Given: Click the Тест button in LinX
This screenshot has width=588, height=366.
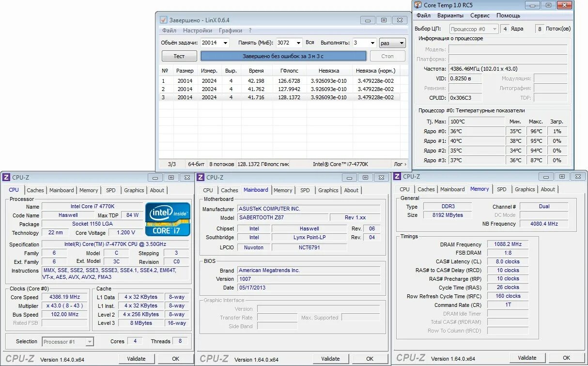Looking at the screenshot, I should [179, 56].
